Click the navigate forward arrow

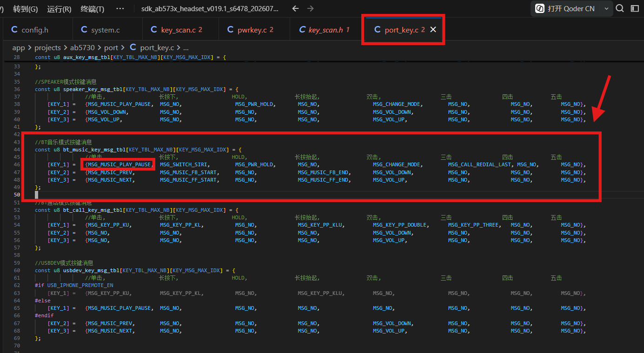[311, 9]
